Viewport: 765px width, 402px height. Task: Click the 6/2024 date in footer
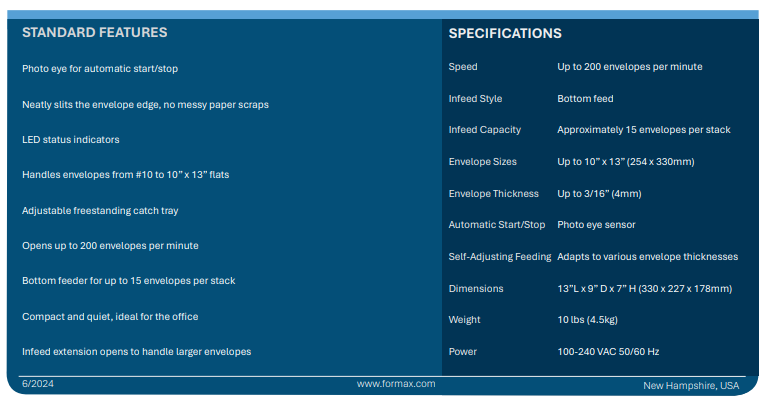pos(36,384)
